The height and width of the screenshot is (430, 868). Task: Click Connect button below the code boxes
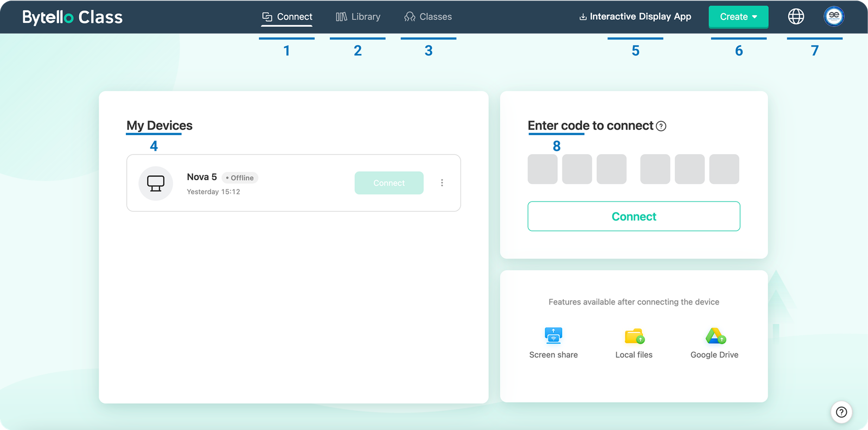(634, 216)
